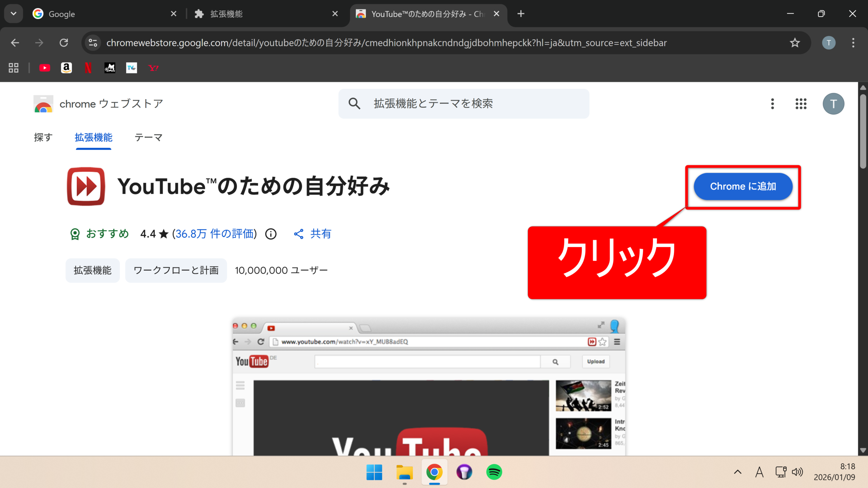Click the YouTube bookmark icon
Image resolution: width=868 pixels, height=488 pixels.
tap(44, 68)
